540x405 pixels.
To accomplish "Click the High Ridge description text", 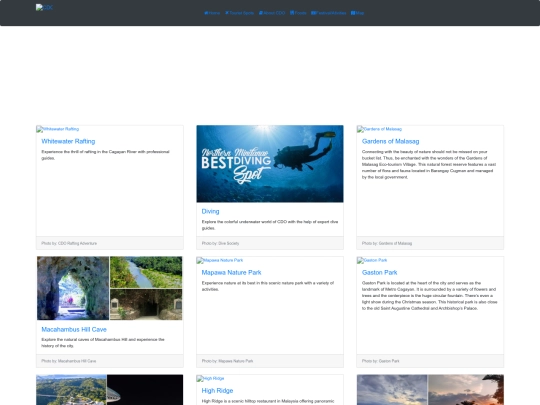I will 268,401.
